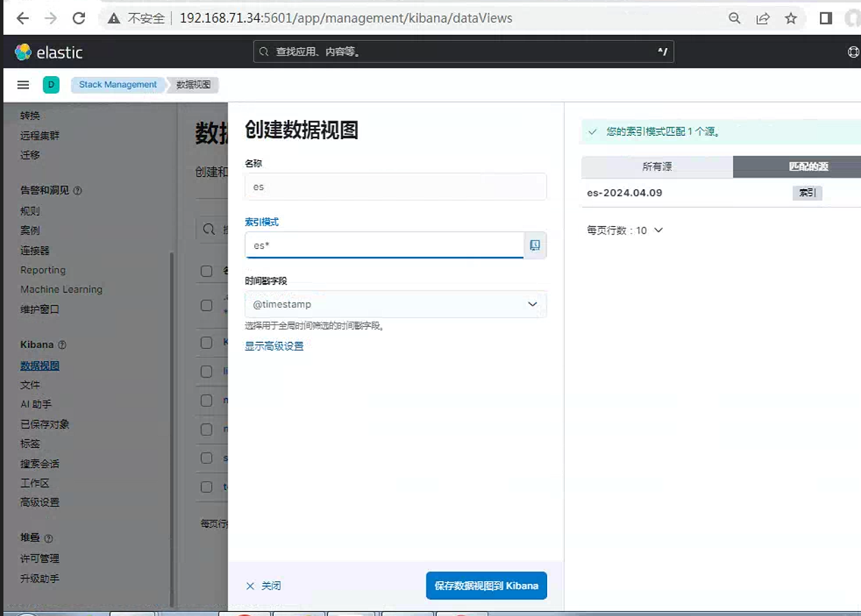Expand 显示高级设置 advanced settings
The width and height of the screenshot is (861, 616).
(x=274, y=346)
